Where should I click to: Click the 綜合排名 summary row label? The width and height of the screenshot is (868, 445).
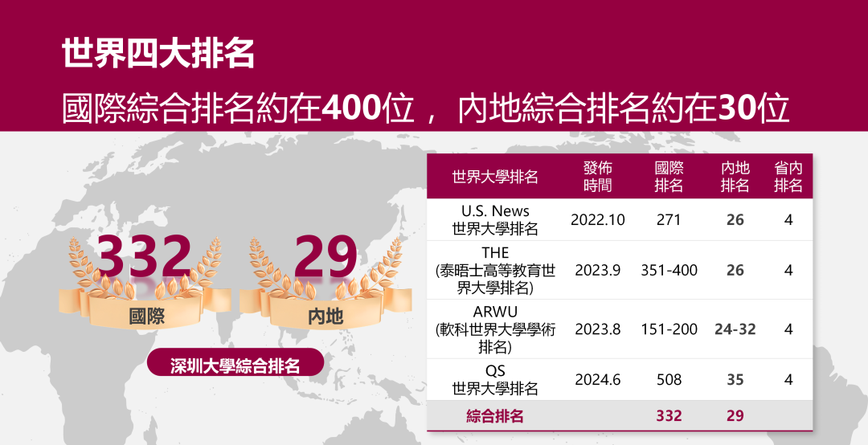(495, 416)
